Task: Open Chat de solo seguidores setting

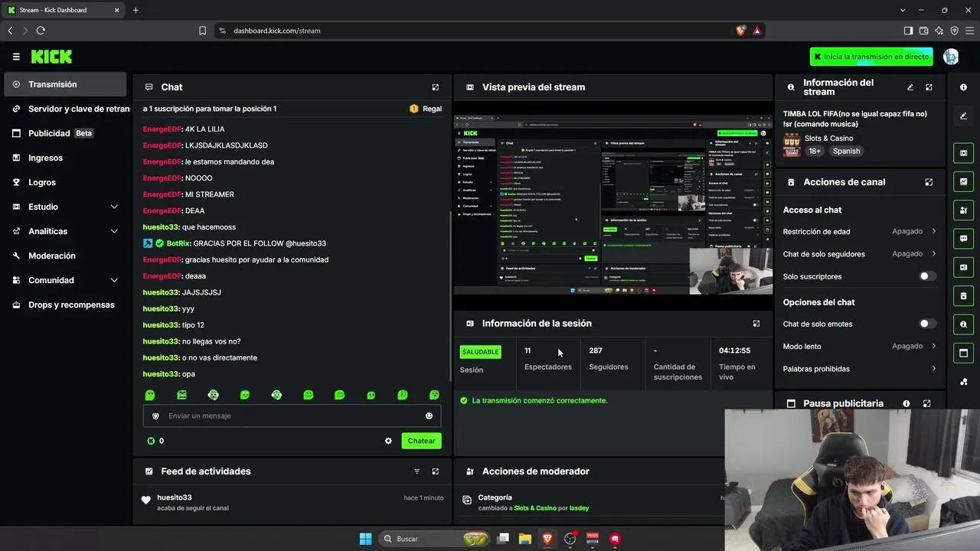Action: click(x=859, y=254)
